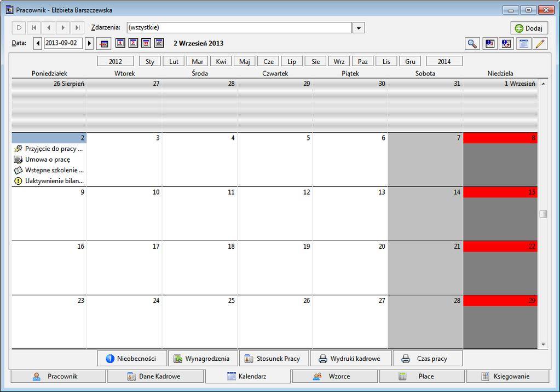Click the first-record navigation arrow

34,27
